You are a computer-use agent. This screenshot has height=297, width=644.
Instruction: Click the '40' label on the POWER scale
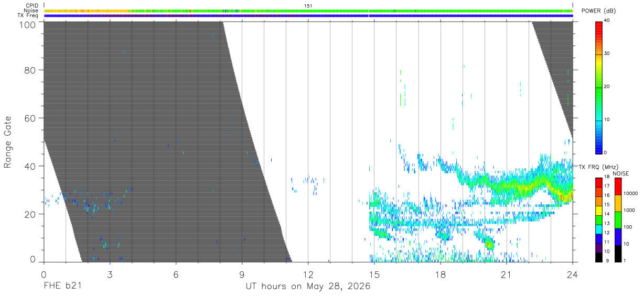point(607,21)
